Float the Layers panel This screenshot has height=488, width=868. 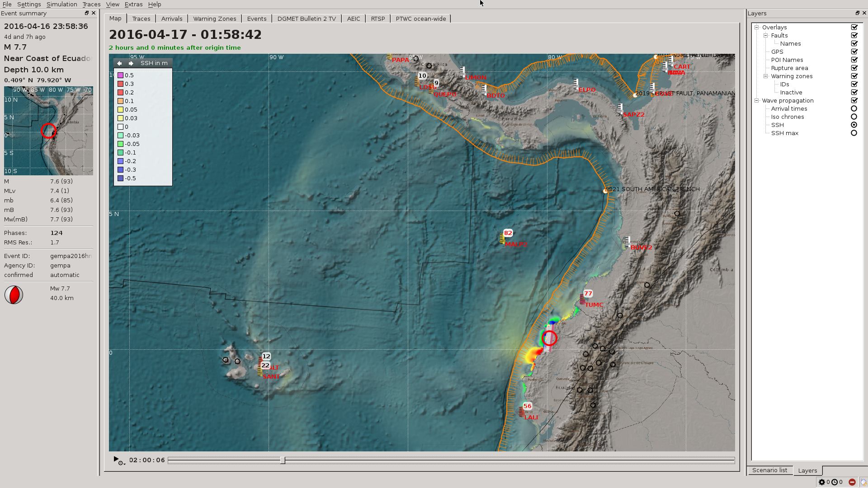pos(857,13)
